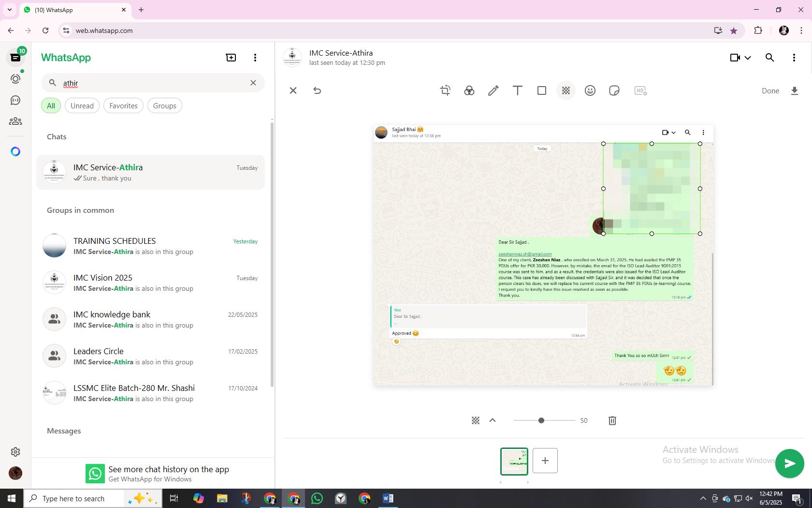
Task: Click the Windows taskbar search box
Action: click(x=93, y=498)
